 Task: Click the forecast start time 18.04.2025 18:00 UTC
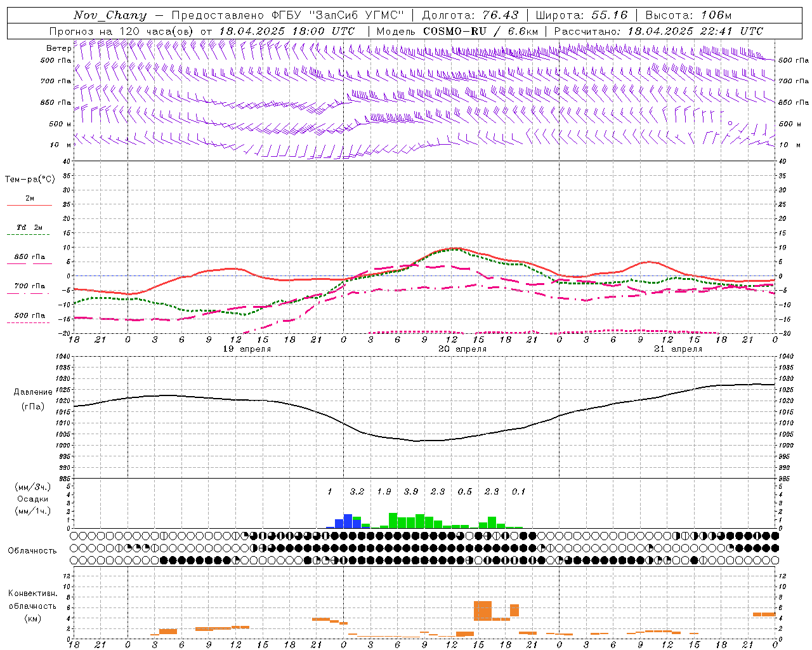(287, 31)
